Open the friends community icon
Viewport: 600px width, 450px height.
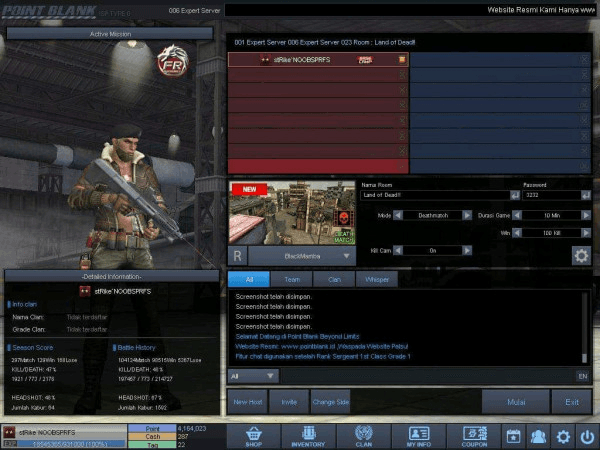coord(539,436)
